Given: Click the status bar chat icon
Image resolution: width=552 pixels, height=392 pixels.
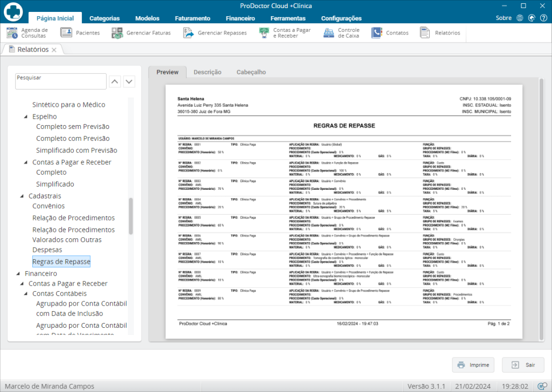Looking at the screenshot, I should point(542,386).
